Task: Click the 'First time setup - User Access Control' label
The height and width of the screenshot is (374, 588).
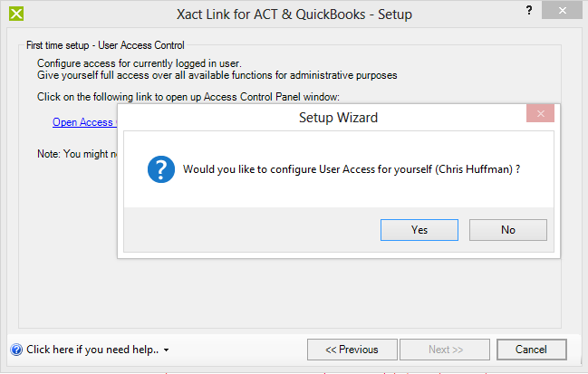Action: click(105, 45)
